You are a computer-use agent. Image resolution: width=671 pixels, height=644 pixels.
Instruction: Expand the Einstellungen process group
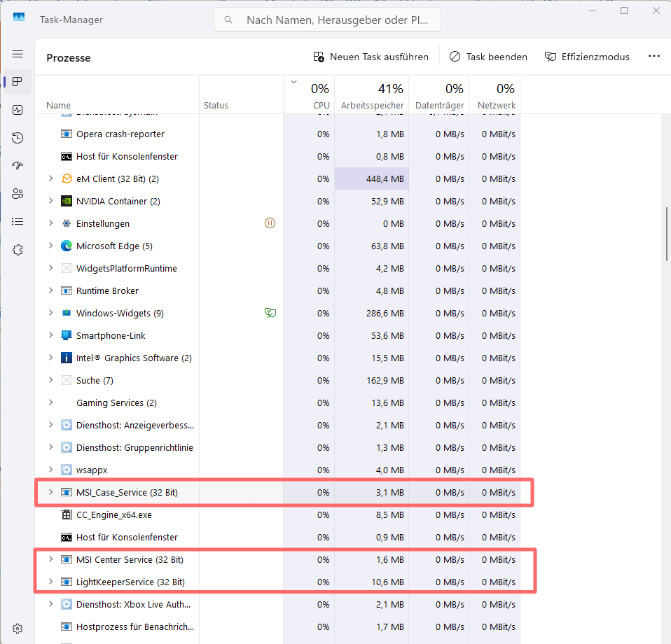[x=51, y=223]
